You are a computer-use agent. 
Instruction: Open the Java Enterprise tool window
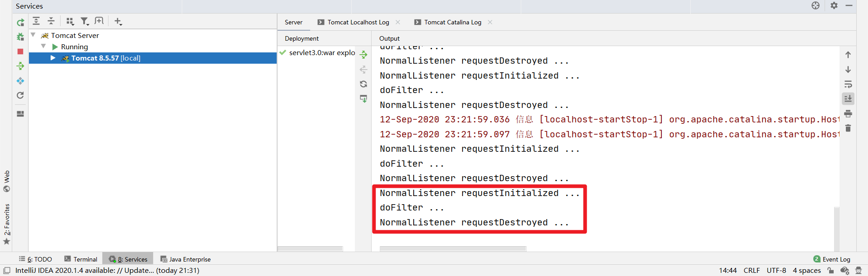[x=185, y=259]
